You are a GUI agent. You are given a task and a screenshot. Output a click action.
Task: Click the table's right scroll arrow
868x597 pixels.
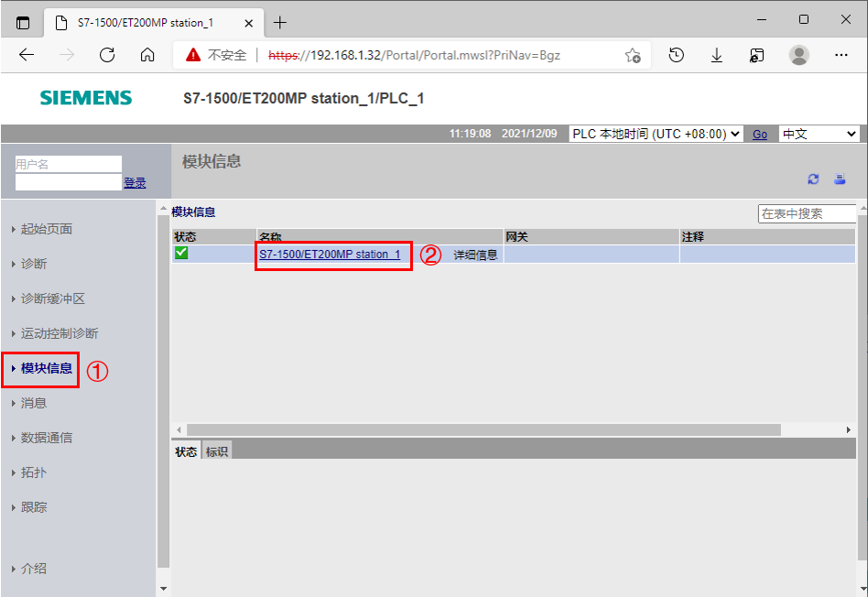coord(848,429)
